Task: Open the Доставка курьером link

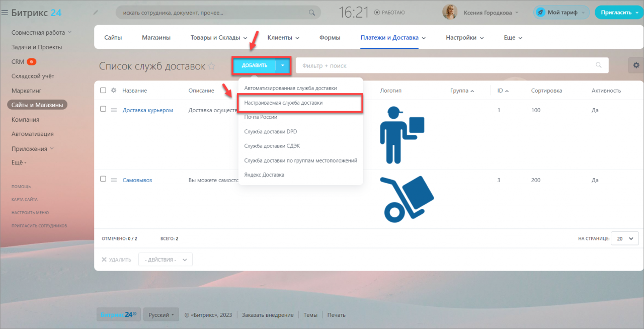Action: (x=148, y=110)
